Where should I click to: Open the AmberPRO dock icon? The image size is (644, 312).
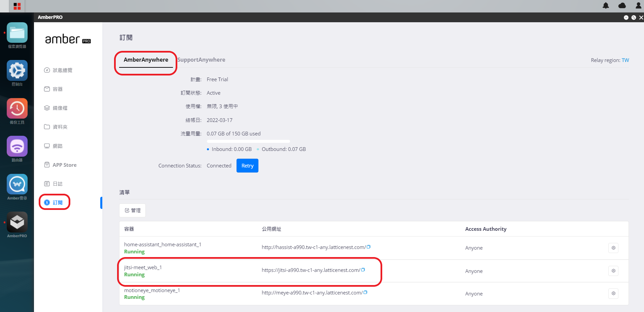click(17, 222)
